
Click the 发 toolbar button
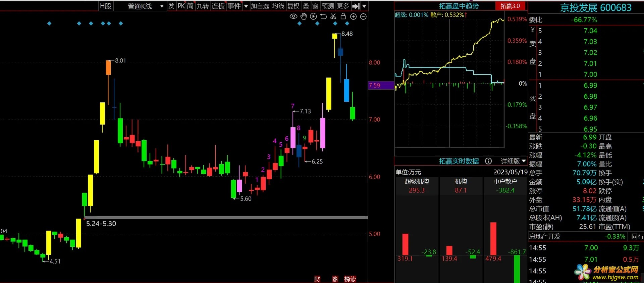pyautogui.click(x=171, y=6)
